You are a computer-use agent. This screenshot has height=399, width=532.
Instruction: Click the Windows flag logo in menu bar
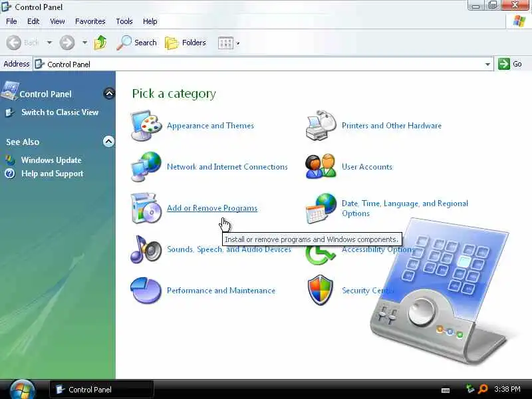tap(519, 21)
